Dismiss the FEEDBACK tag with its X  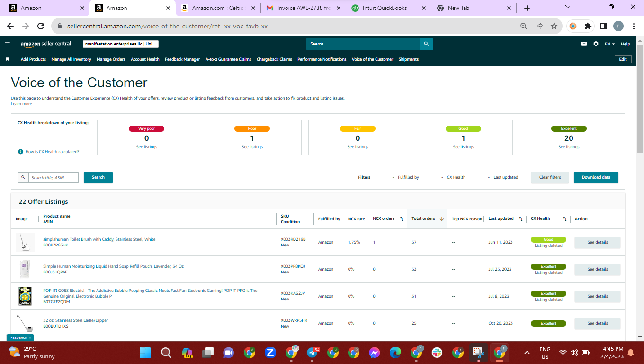coord(30,338)
